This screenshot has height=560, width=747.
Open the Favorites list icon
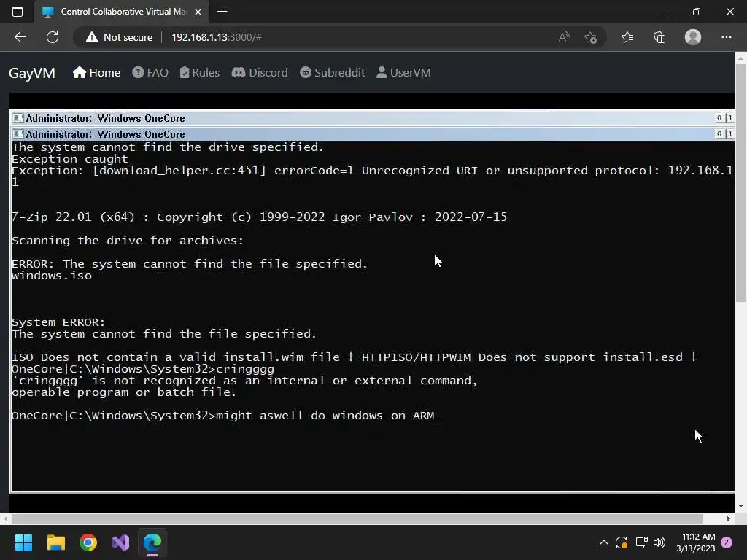[x=627, y=37]
